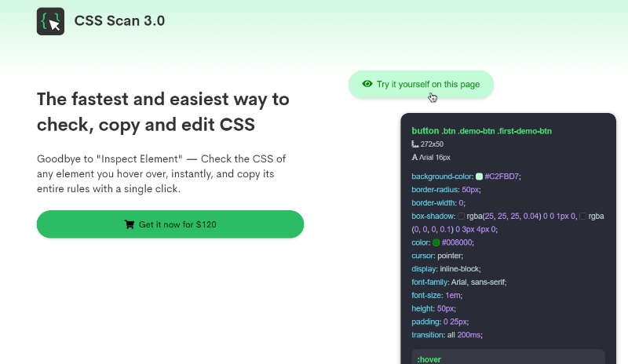628x364 pixels.
Task: Click the green #008000 color swatch
Action: [x=436, y=242]
